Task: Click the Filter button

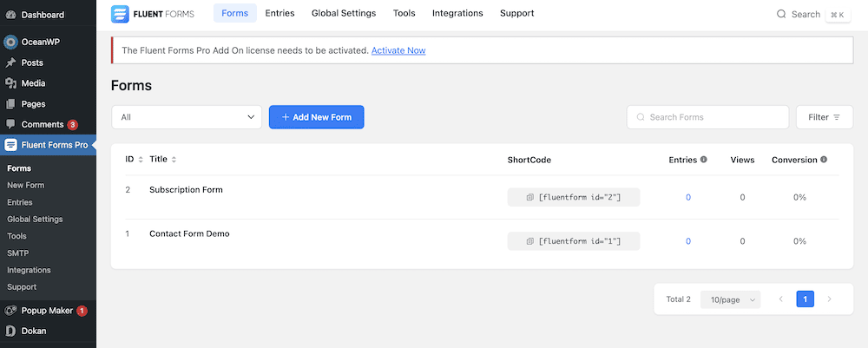Action: (x=825, y=117)
